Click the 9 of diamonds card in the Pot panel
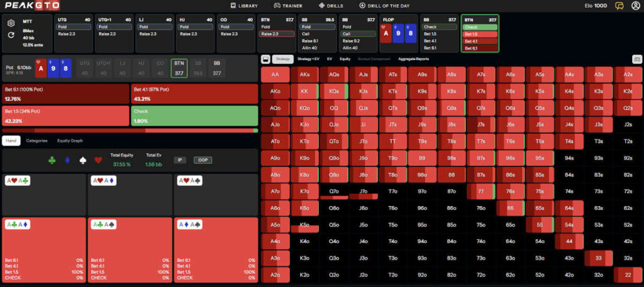The width and height of the screenshot is (644, 287). pyautogui.click(x=53, y=68)
